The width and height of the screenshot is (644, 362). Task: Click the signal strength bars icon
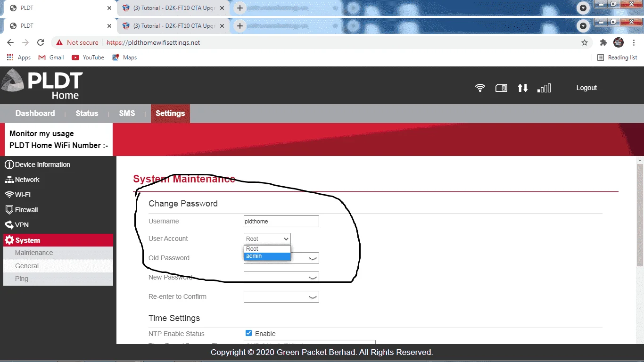(x=544, y=88)
